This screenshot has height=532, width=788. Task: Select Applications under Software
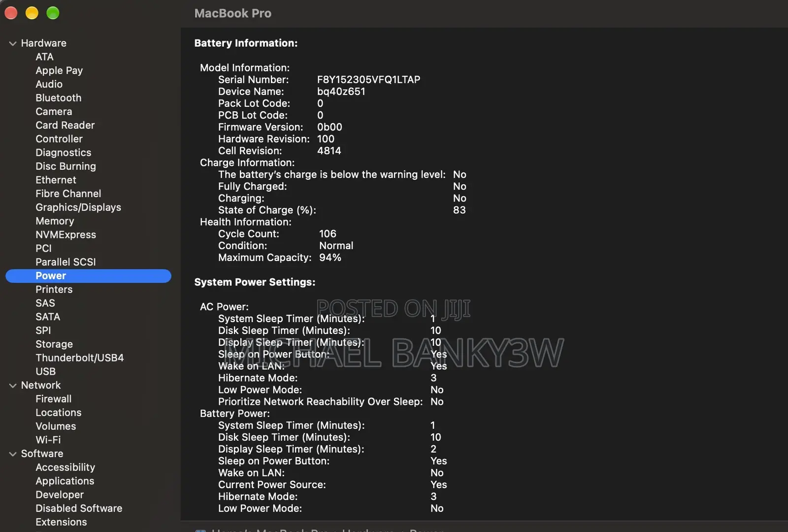[65, 481]
